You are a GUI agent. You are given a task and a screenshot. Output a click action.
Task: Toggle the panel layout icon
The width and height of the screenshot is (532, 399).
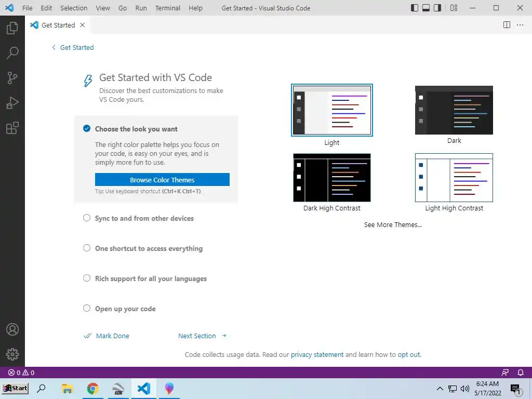tap(426, 8)
